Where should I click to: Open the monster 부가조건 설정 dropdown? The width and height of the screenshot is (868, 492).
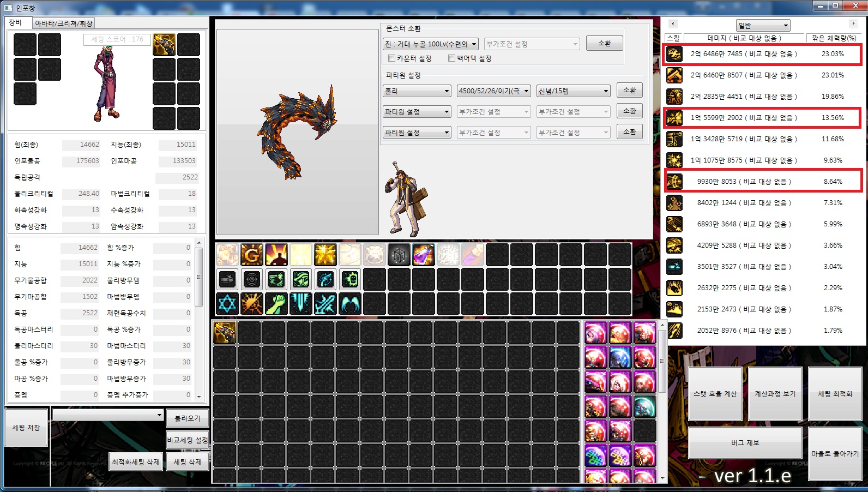tap(532, 44)
